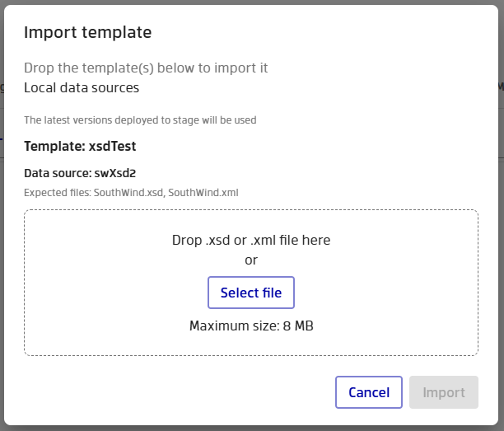Click the latest versions deployed to stage note
Image resolution: width=504 pixels, height=431 pixels.
pyautogui.click(x=140, y=120)
